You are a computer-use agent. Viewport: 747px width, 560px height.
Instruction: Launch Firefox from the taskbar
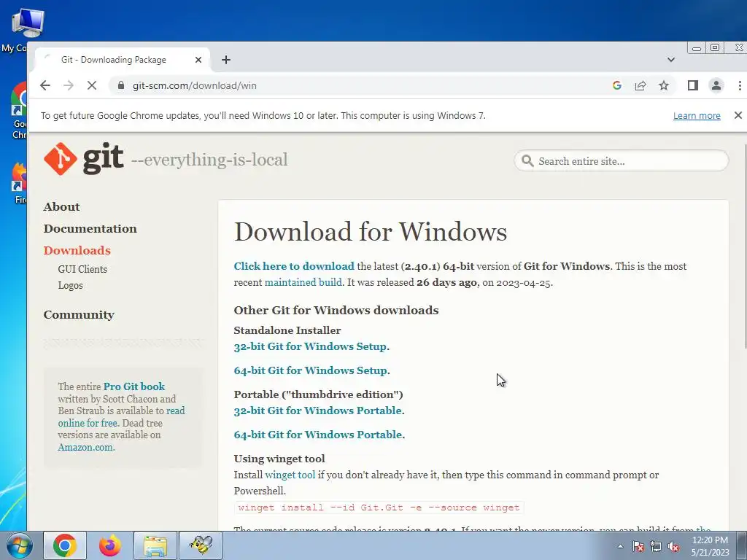point(110,545)
